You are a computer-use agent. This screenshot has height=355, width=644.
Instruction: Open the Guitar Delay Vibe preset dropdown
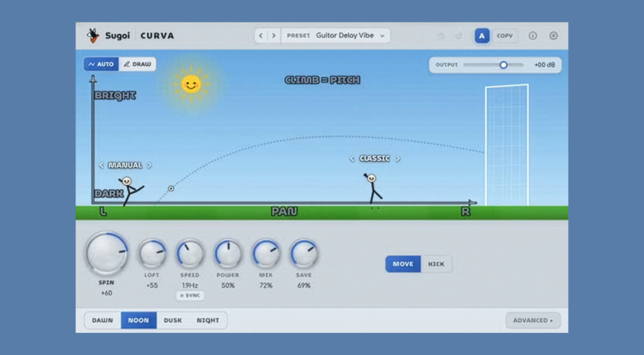336,36
